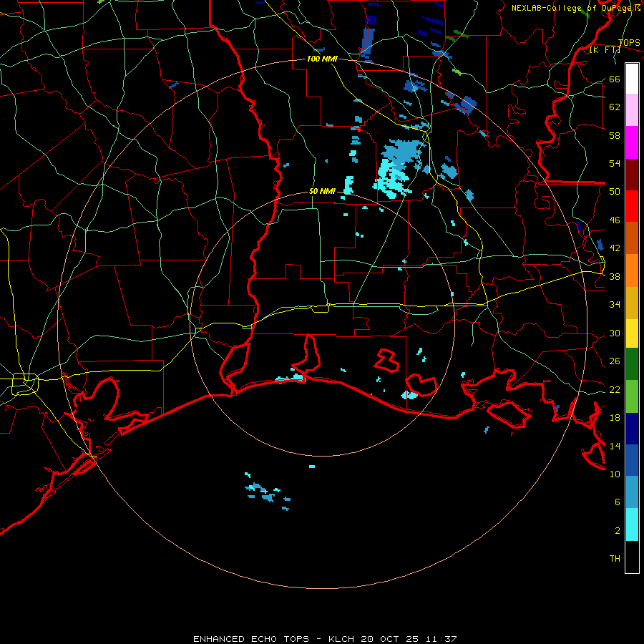Click the 30 legend value
Image resolution: width=644 pixels, height=644 pixels.
click(x=615, y=333)
